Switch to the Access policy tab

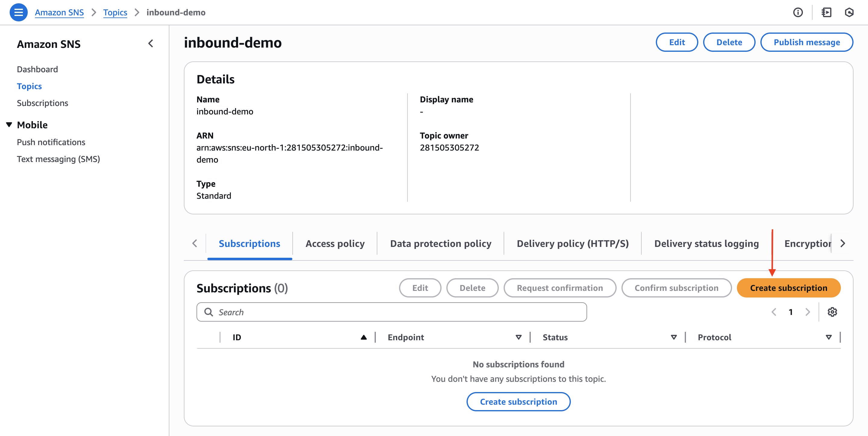[x=335, y=243]
